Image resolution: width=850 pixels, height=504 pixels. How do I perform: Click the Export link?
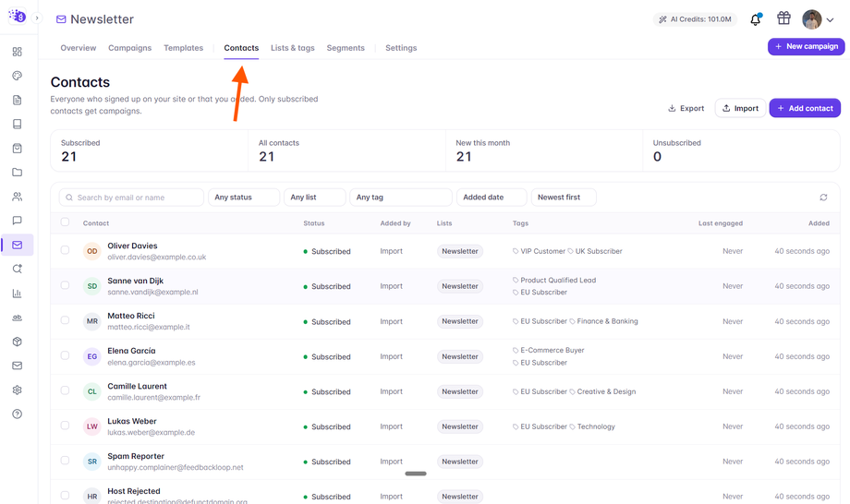686,108
